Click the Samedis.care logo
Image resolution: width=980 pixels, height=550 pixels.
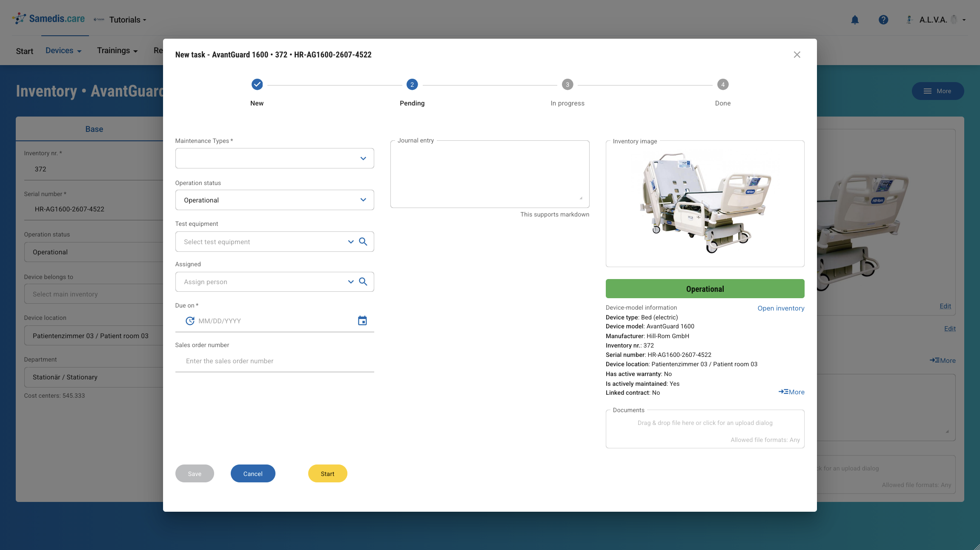[48, 19]
